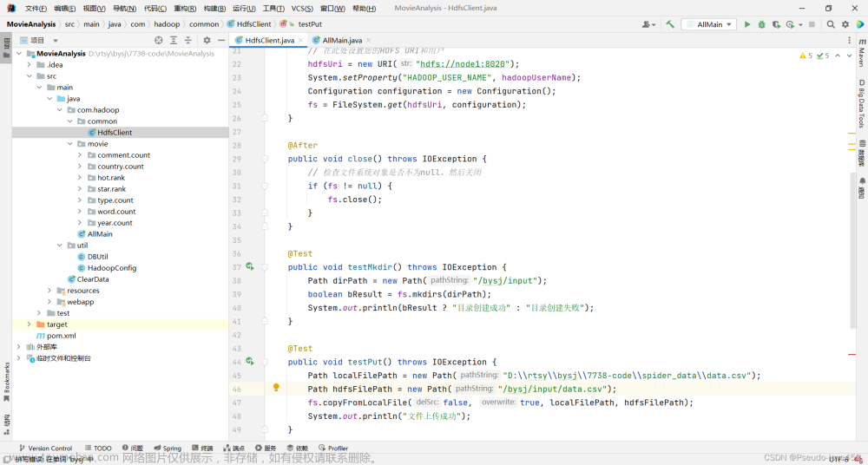868x465 pixels.
Task: Open the 运行(U) run menu
Action: 244,9
